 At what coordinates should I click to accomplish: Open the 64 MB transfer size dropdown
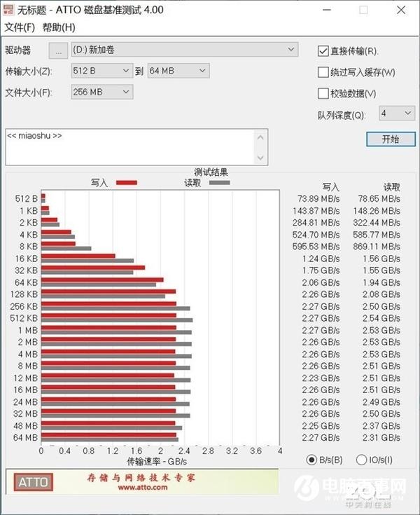pyautogui.click(x=178, y=71)
